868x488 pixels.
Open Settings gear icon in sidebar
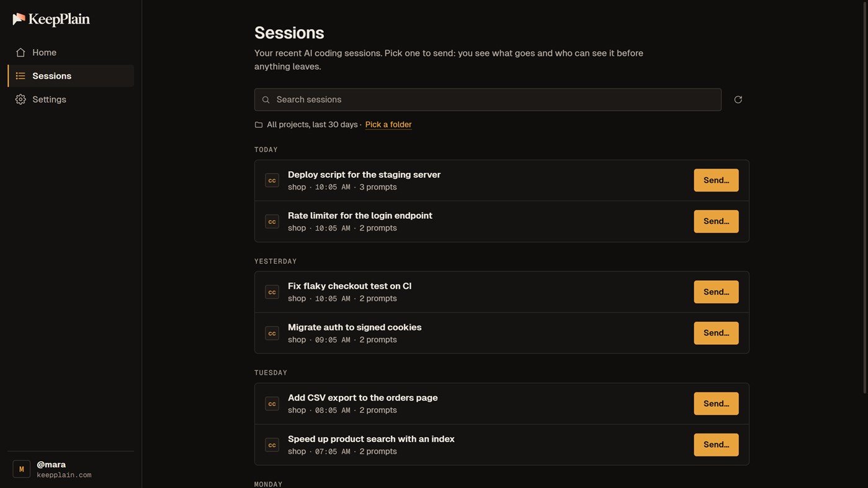[20, 99]
